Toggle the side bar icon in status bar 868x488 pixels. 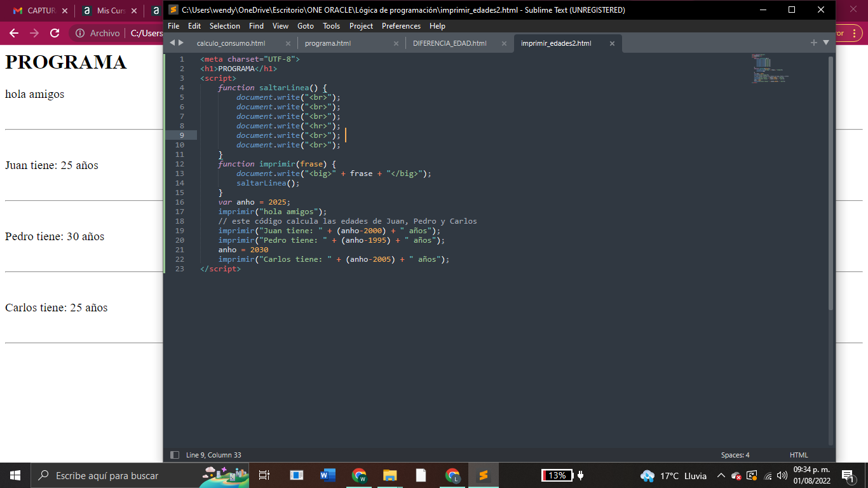(x=174, y=455)
